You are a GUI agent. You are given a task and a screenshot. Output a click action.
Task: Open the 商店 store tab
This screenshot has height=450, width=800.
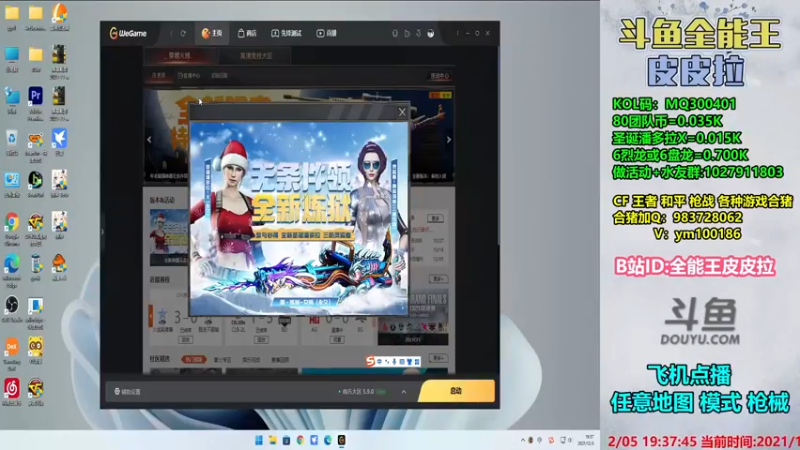tap(247, 34)
